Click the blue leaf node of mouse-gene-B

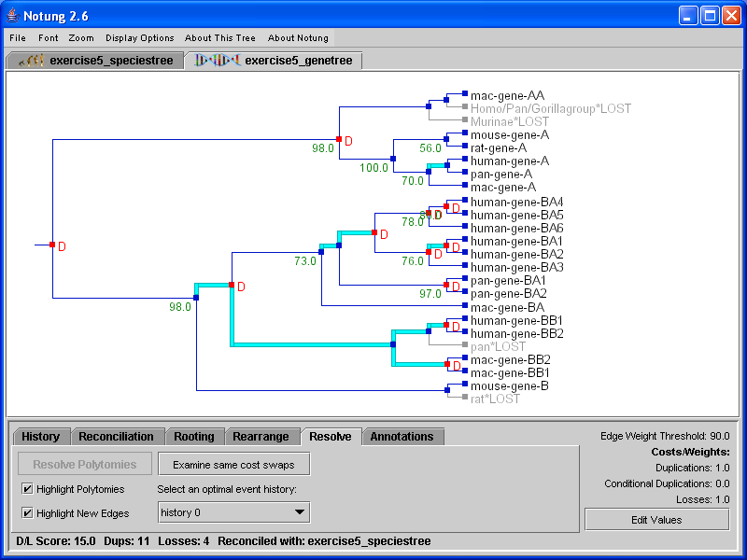click(464, 385)
